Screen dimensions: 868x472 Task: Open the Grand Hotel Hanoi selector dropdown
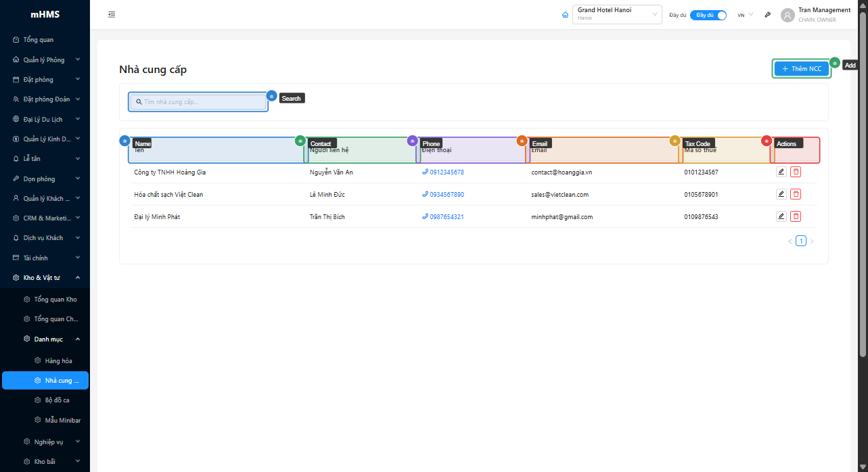point(616,14)
